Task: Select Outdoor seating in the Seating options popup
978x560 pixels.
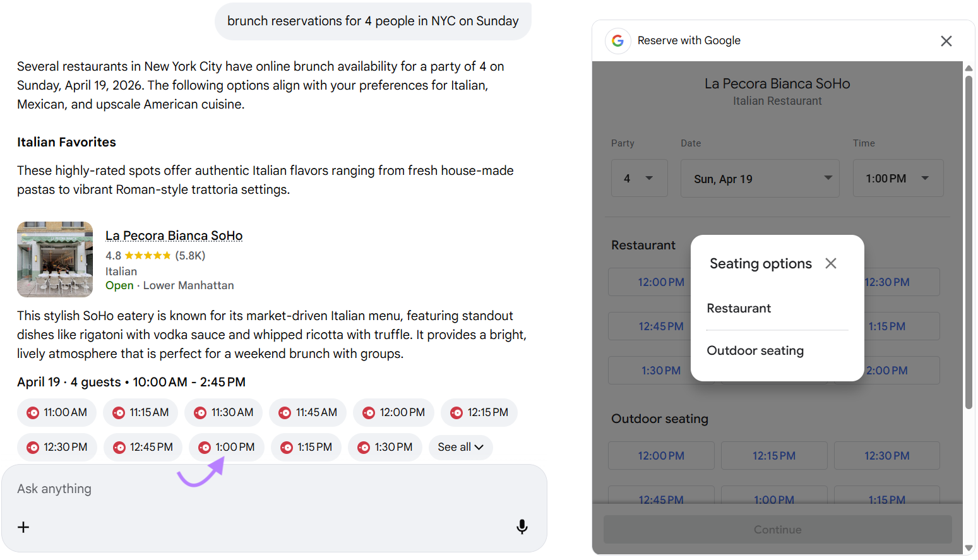Action: point(755,350)
